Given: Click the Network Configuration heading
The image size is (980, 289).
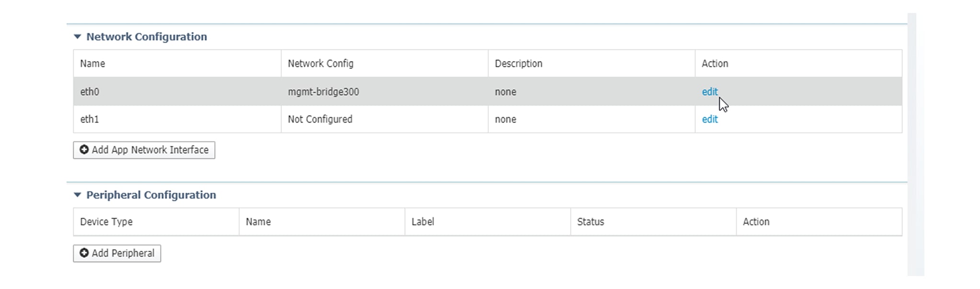Looking at the screenshot, I should pos(147,37).
